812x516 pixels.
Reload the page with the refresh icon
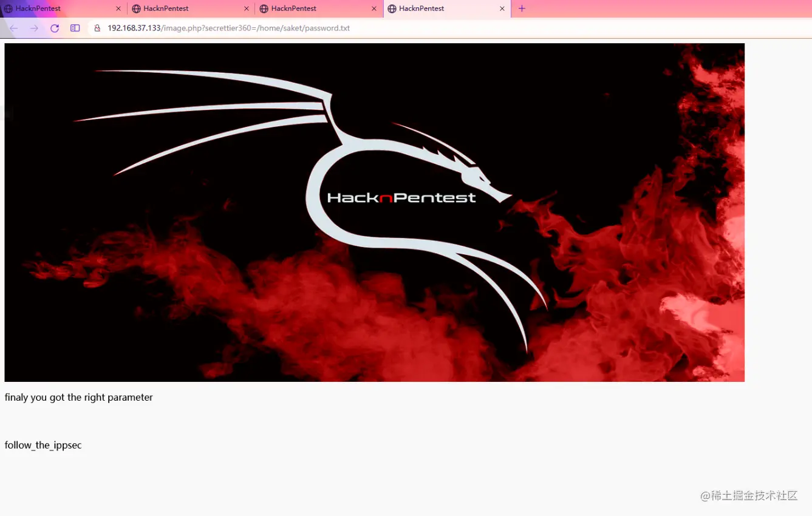(55, 28)
